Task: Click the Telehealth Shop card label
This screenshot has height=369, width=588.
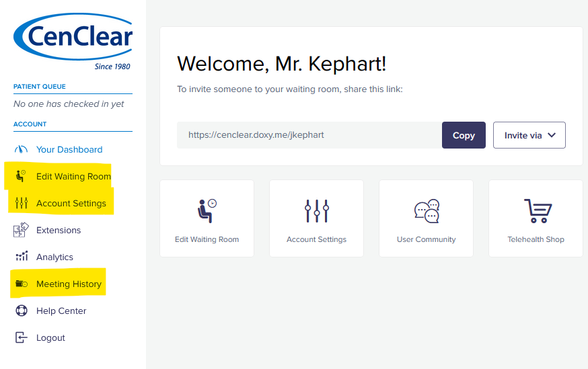Action: tap(536, 239)
